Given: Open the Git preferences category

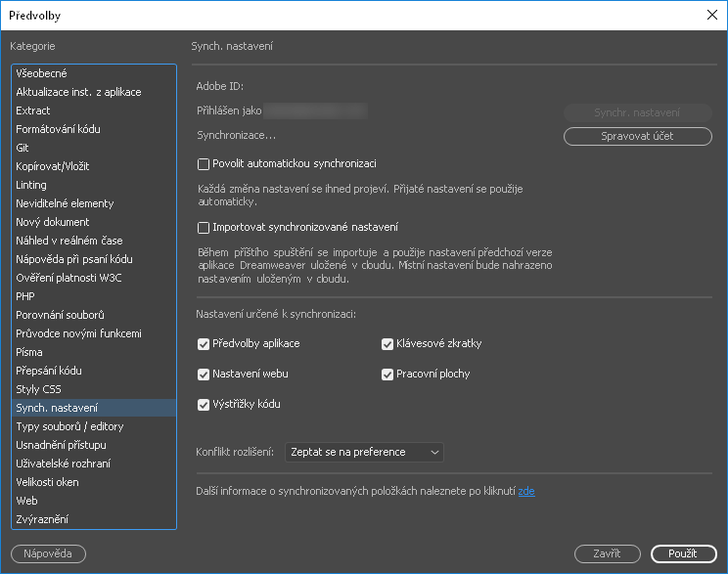Looking at the screenshot, I should coord(23,148).
